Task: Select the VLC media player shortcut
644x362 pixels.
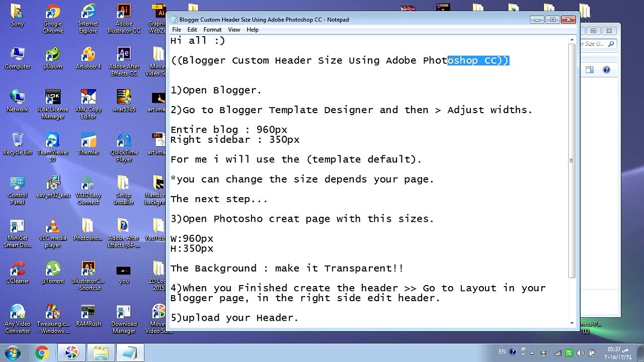Action: 52,234
